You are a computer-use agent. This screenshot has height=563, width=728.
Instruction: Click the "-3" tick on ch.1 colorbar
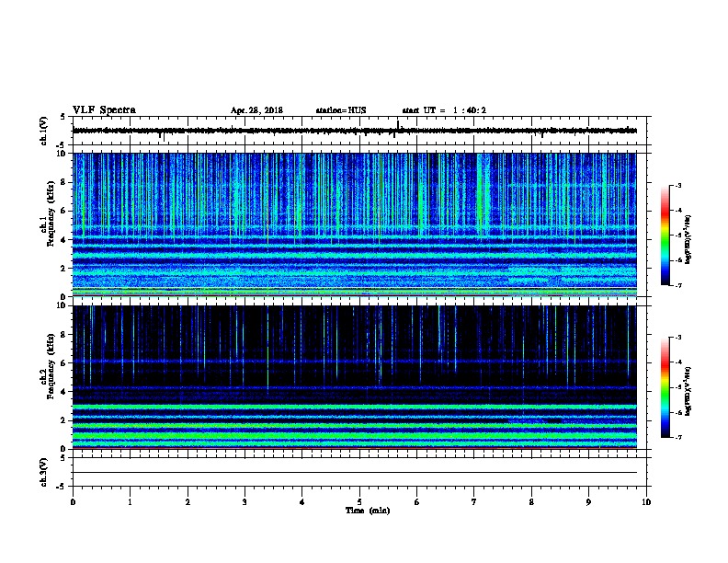coord(677,185)
